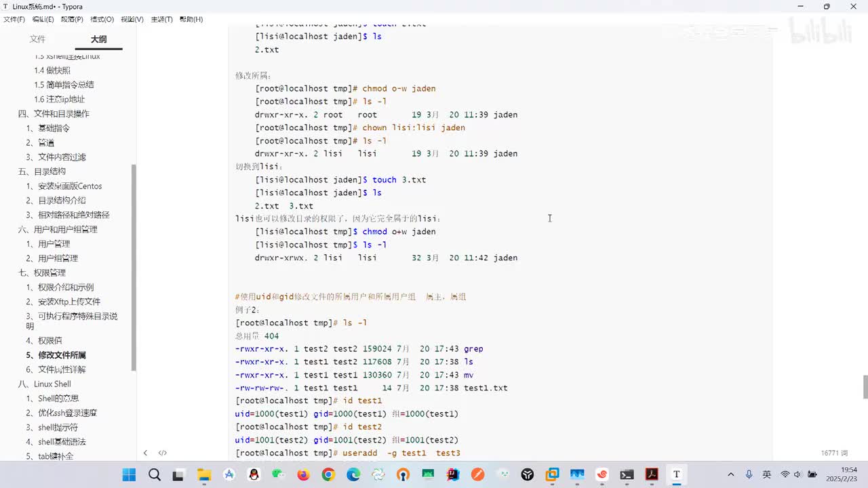The height and width of the screenshot is (488, 868).
Task: Jump to outline item 1.4 做快照
Action: pos(52,70)
